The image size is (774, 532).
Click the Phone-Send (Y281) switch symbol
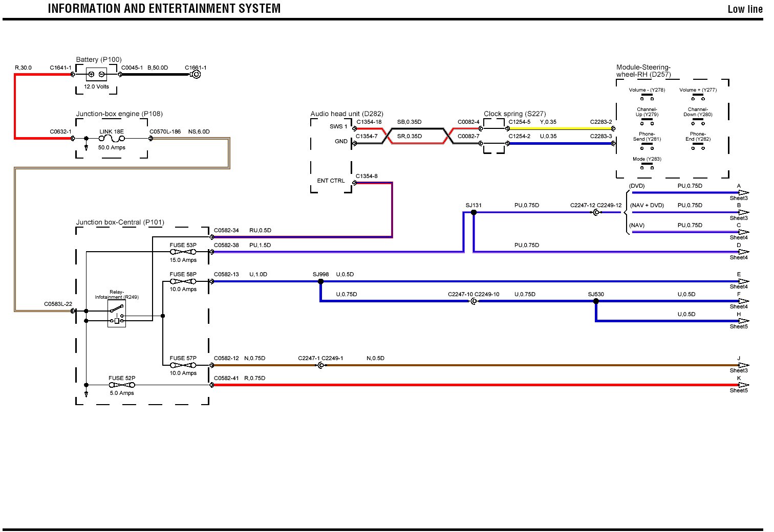tap(647, 146)
